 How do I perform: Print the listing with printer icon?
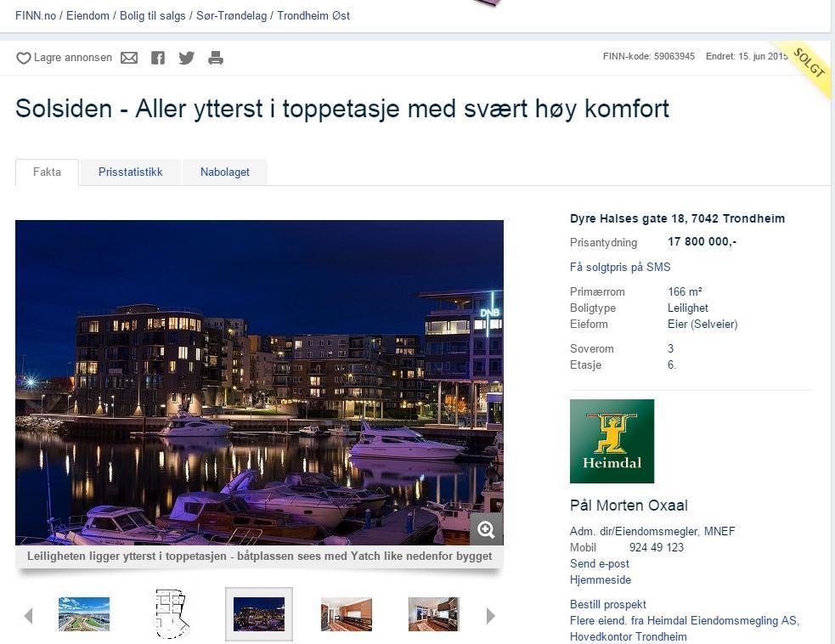pos(216,58)
